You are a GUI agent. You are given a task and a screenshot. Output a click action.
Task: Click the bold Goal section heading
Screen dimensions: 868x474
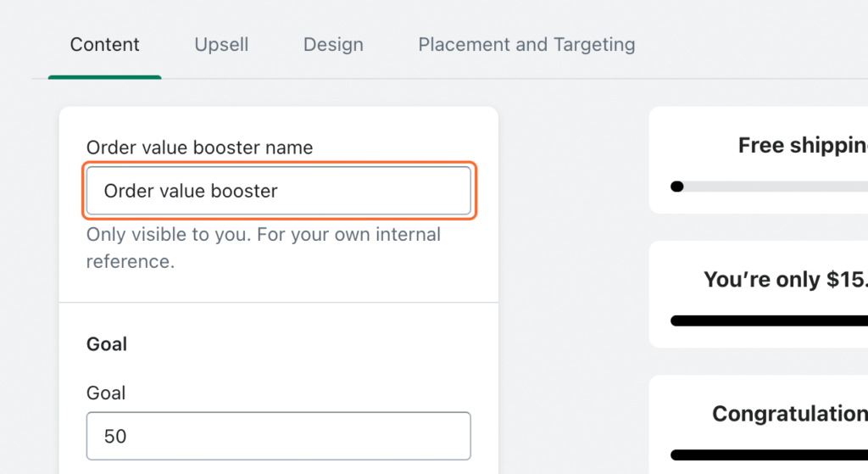(107, 344)
